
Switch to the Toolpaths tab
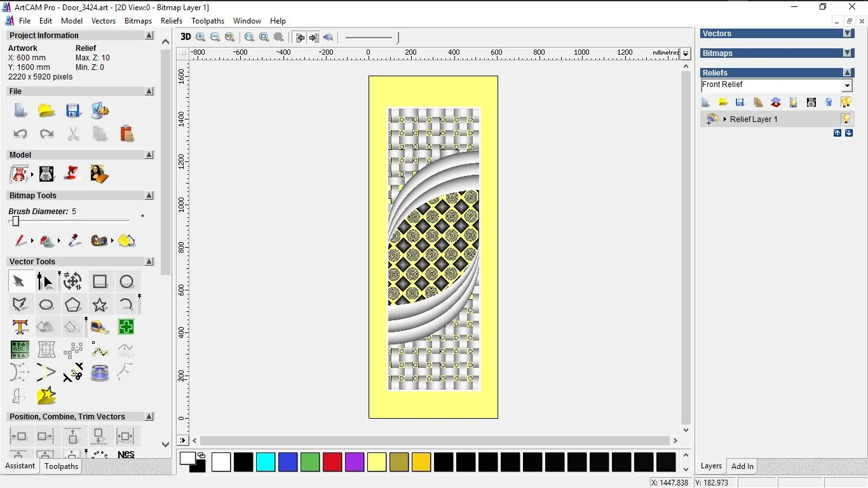[x=61, y=466]
